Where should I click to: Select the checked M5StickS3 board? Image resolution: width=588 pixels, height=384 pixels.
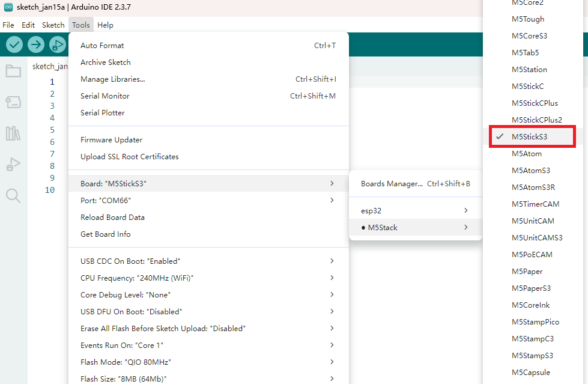[x=529, y=136]
